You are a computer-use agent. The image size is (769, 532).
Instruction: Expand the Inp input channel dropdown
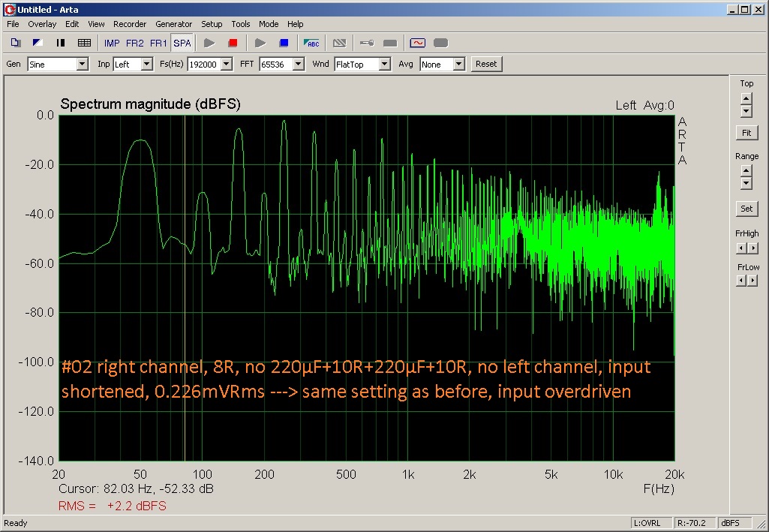[146, 65]
